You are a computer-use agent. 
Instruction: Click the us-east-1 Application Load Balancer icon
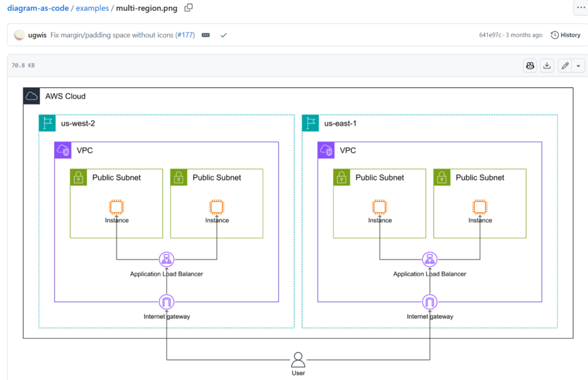pyautogui.click(x=430, y=259)
